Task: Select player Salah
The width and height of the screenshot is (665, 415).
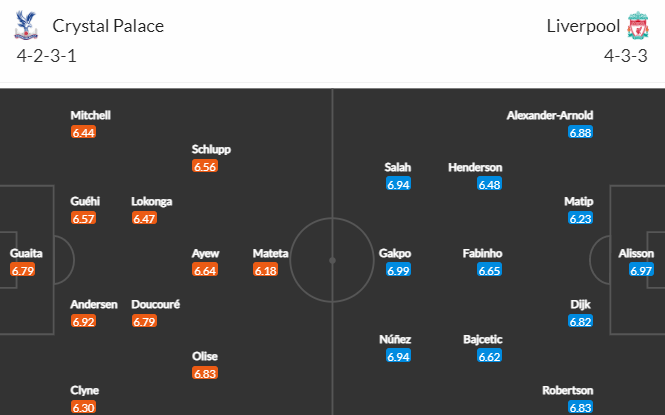Action: (398, 167)
